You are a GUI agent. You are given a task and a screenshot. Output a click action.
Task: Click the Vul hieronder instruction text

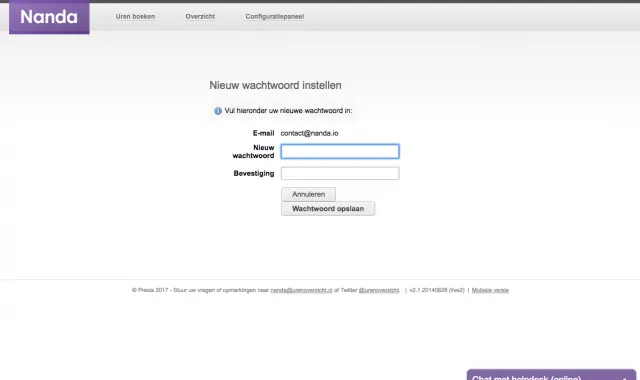[288, 111]
